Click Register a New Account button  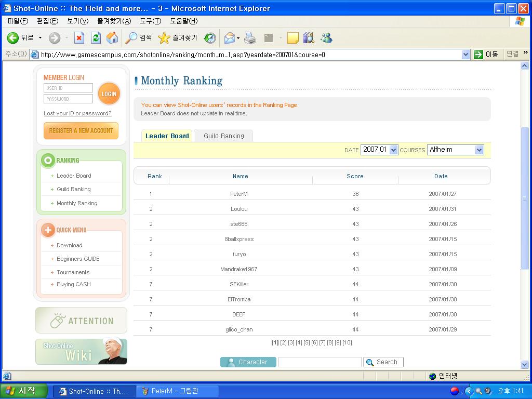[x=81, y=130]
